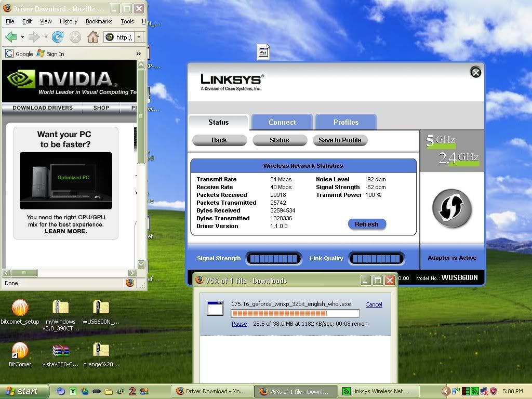The height and width of the screenshot is (399, 532).
Task: Switch to Linksys Wireless Network taskbar button
Action: point(380,391)
